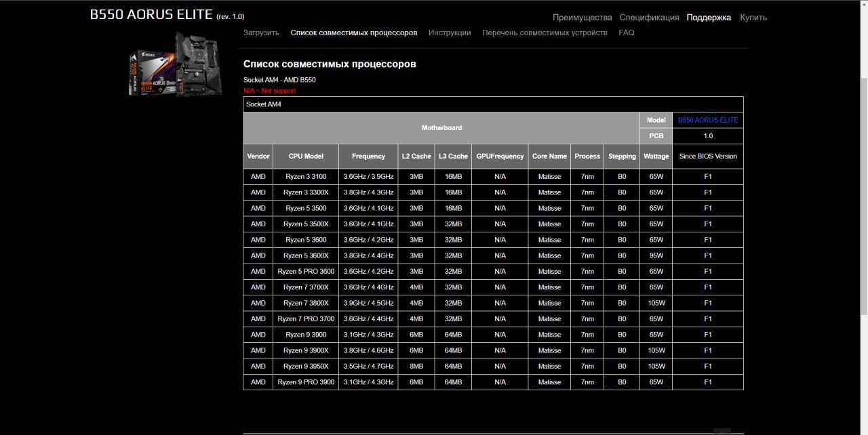Select the Ryzen 5 3500X cell
The height and width of the screenshot is (435, 868).
pos(306,224)
